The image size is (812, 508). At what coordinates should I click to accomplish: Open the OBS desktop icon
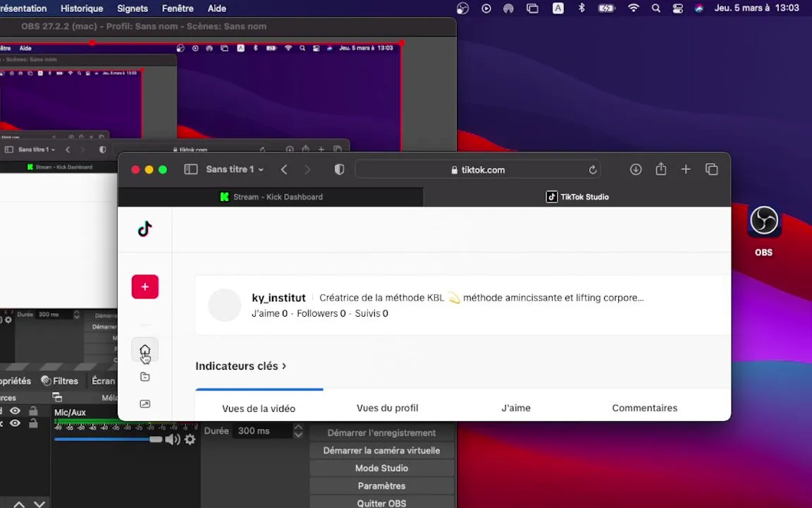(764, 222)
